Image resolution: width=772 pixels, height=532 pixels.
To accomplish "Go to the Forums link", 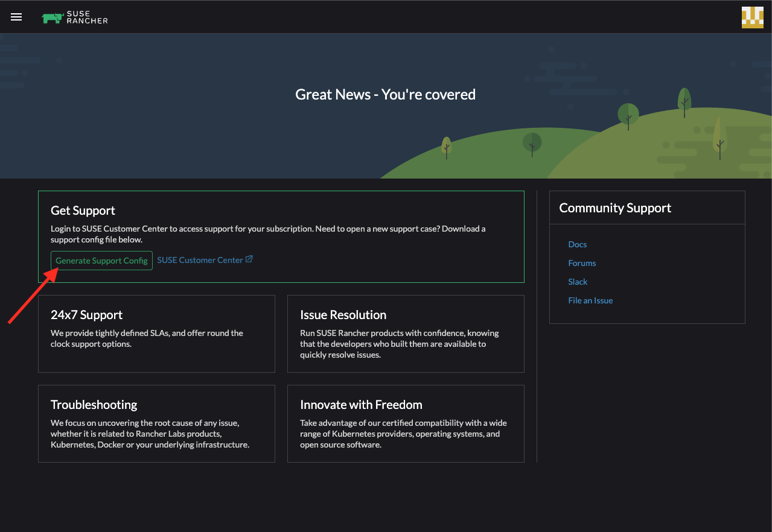I will (x=582, y=263).
